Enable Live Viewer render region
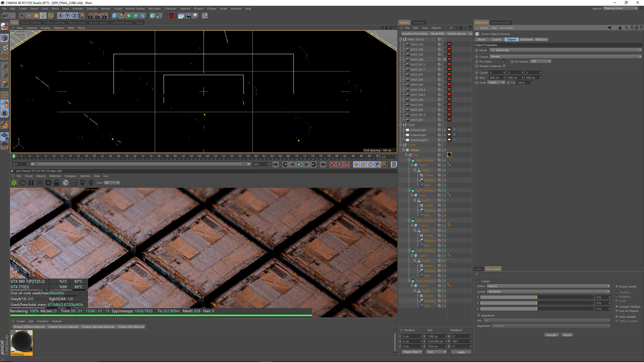The width and height of the screenshot is (644, 362). click(x=74, y=183)
